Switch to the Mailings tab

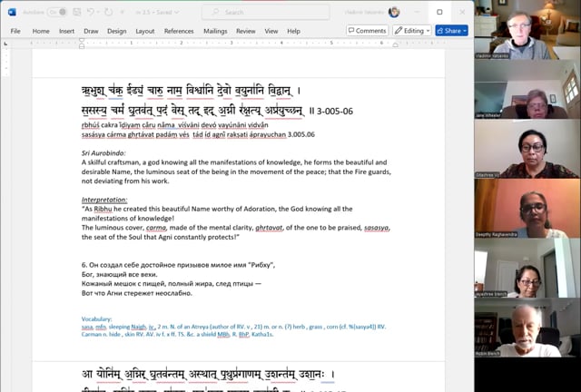pos(215,31)
